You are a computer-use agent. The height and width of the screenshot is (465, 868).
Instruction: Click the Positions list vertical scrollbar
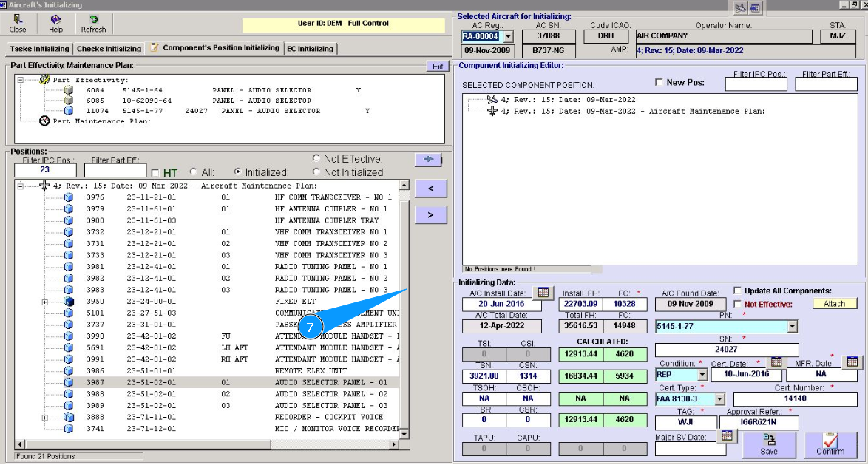(404, 310)
